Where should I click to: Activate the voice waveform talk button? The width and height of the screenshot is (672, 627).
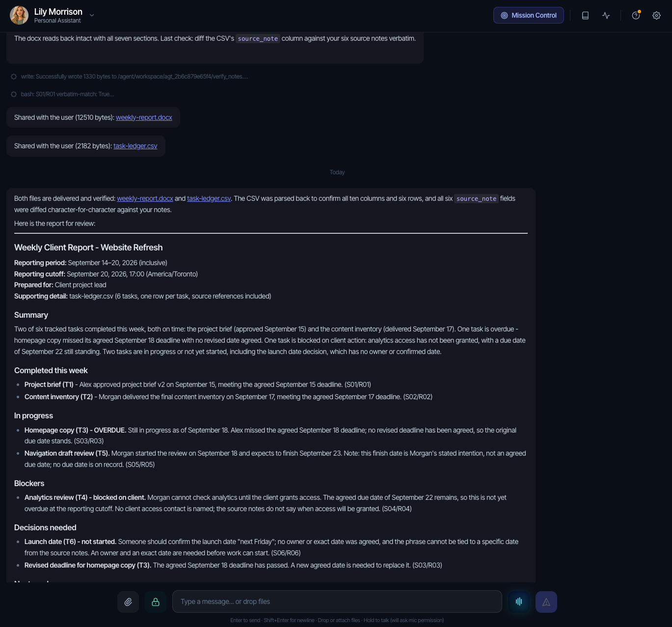[x=519, y=601]
